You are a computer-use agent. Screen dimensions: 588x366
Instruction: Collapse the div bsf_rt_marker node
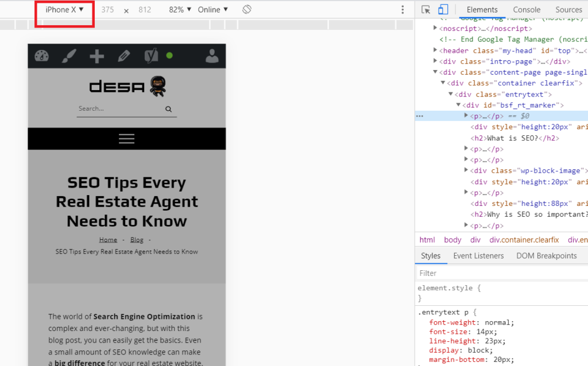pos(458,104)
